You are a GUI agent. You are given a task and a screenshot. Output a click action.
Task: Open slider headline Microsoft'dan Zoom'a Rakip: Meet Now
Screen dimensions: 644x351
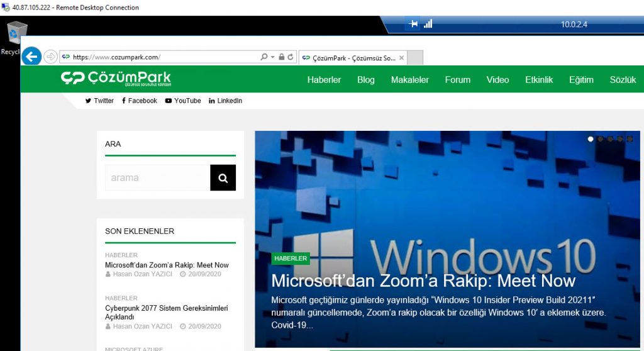(x=423, y=281)
